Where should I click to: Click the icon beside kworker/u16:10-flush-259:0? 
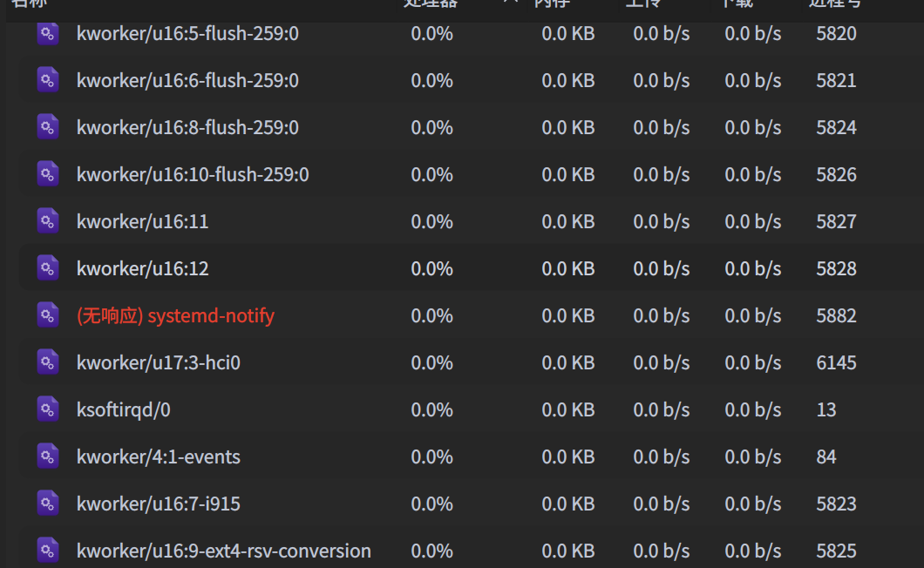47,174
